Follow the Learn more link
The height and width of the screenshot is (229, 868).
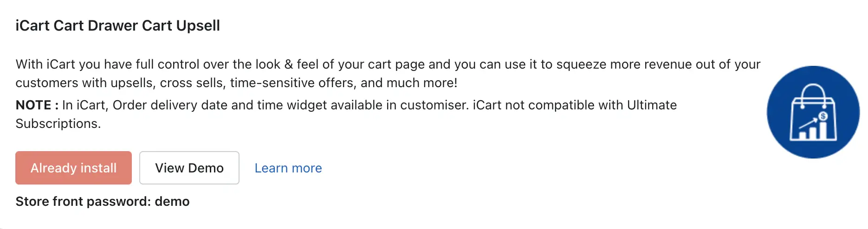coord(288,168)
